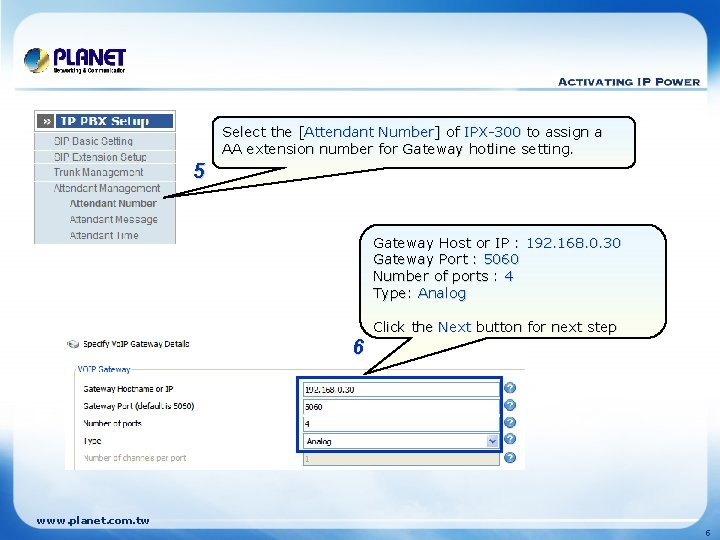Click the Gateway Port input field
The image size is (720, 540).
pos(401,407)
